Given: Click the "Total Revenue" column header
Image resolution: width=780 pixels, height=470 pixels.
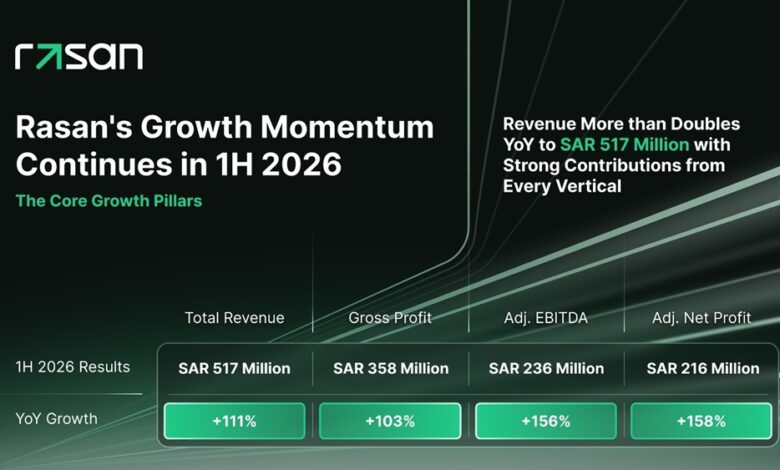Looking at the screenshot, I should 234,318.
